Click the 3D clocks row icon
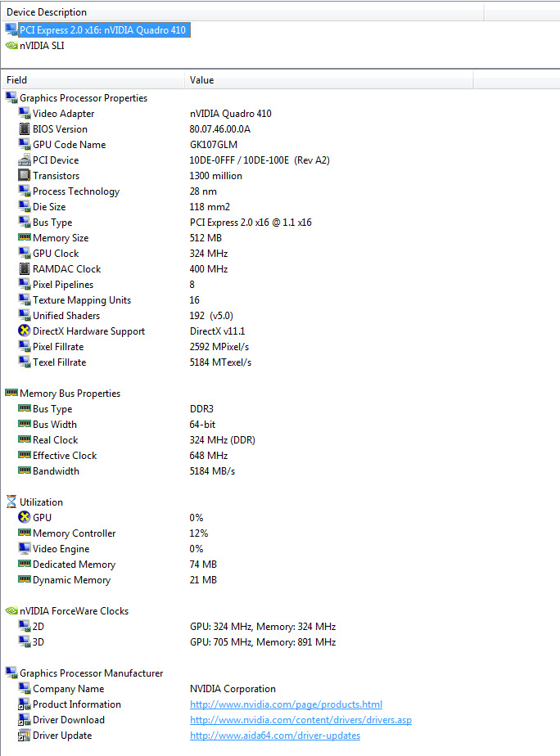 pos(24,641)
